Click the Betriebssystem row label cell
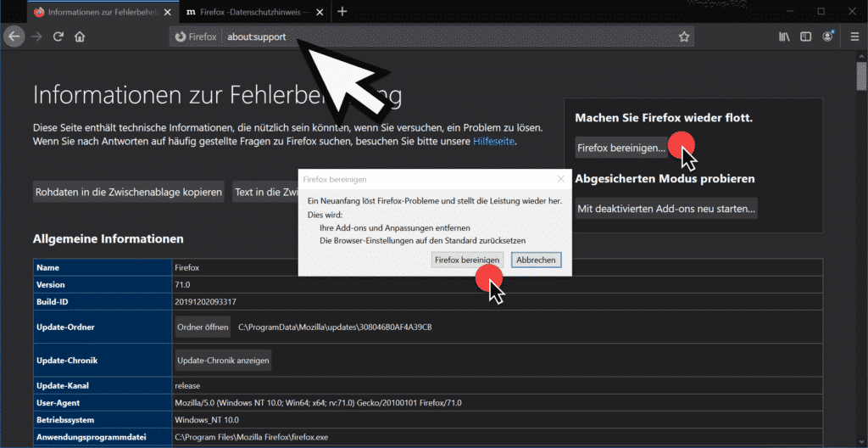 click(x=103, y=420)
